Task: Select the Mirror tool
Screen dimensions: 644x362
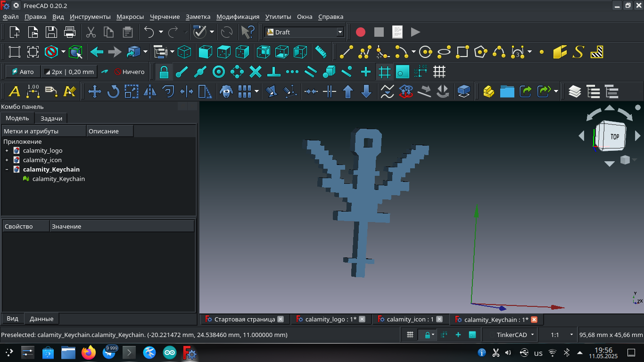Action: coord(150,91)
